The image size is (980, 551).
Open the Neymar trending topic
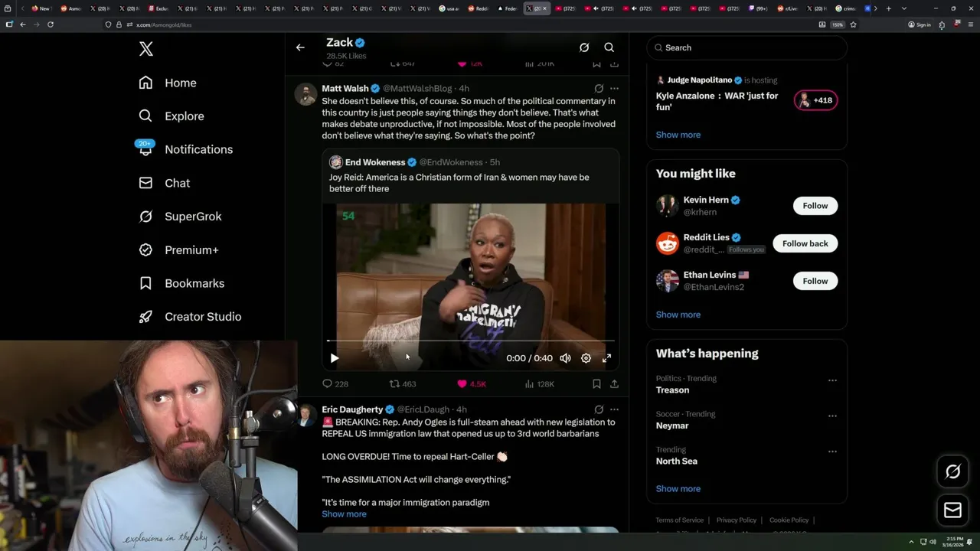point(672,425)
